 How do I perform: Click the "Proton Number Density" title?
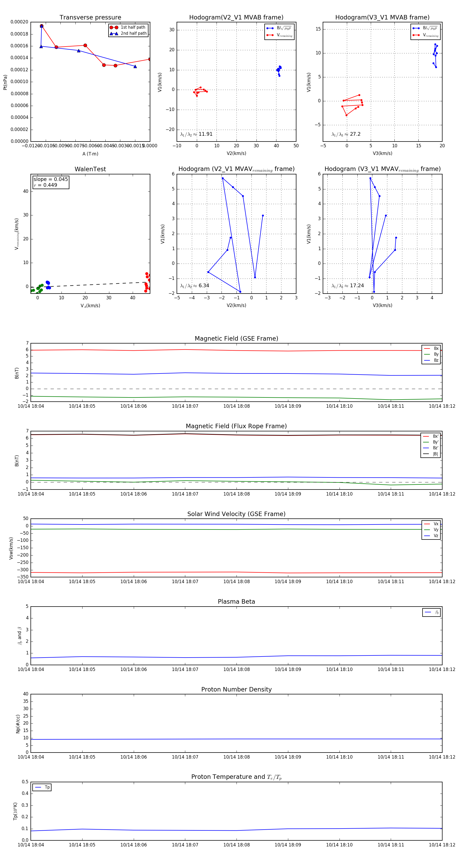(236, 689)
